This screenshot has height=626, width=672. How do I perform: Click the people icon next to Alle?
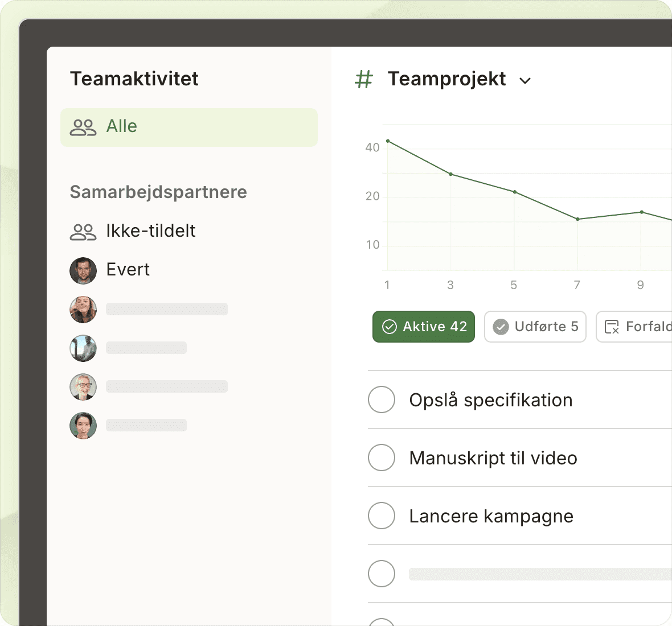click(83, 127)
